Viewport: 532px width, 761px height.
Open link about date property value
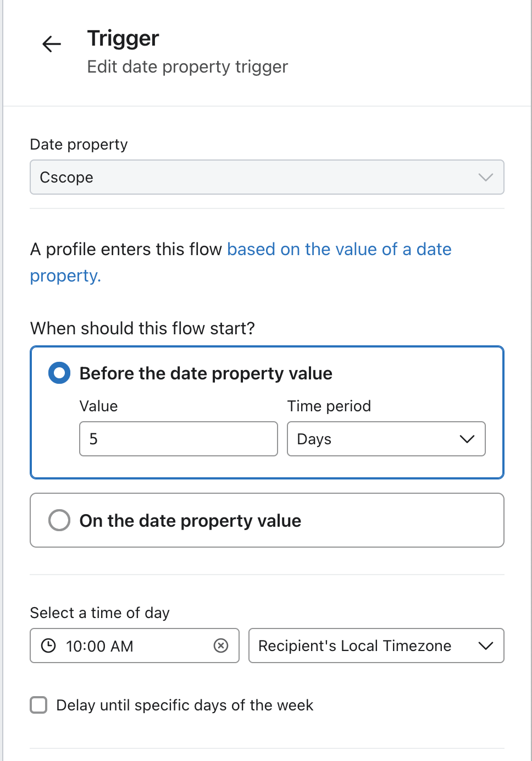pos(241,262)
